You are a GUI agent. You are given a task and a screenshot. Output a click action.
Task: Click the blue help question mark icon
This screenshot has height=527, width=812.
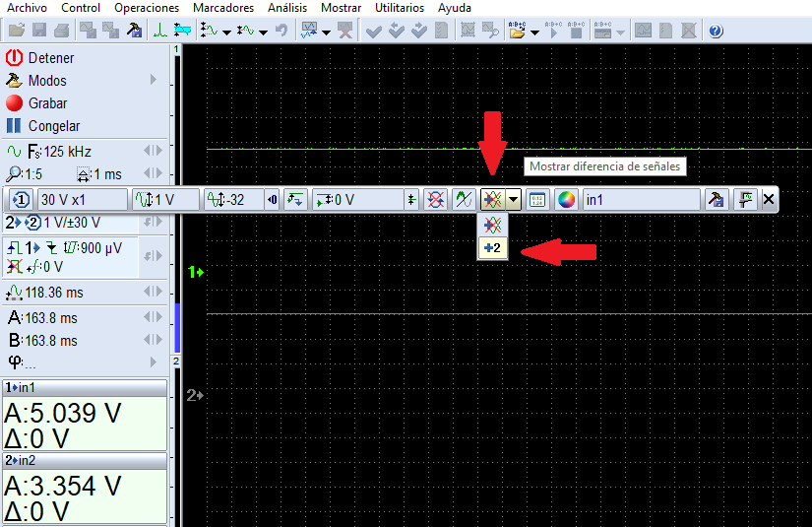coord(716,32)
